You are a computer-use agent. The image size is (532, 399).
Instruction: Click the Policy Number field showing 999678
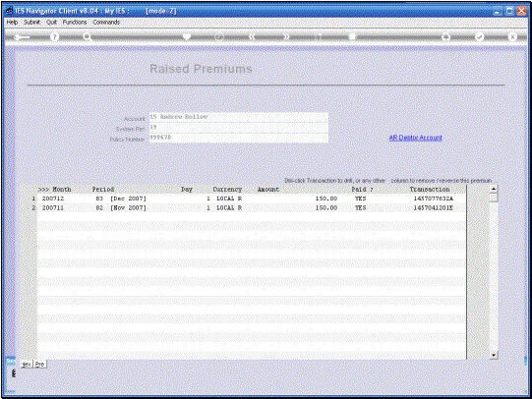click(x=239, y=138)
